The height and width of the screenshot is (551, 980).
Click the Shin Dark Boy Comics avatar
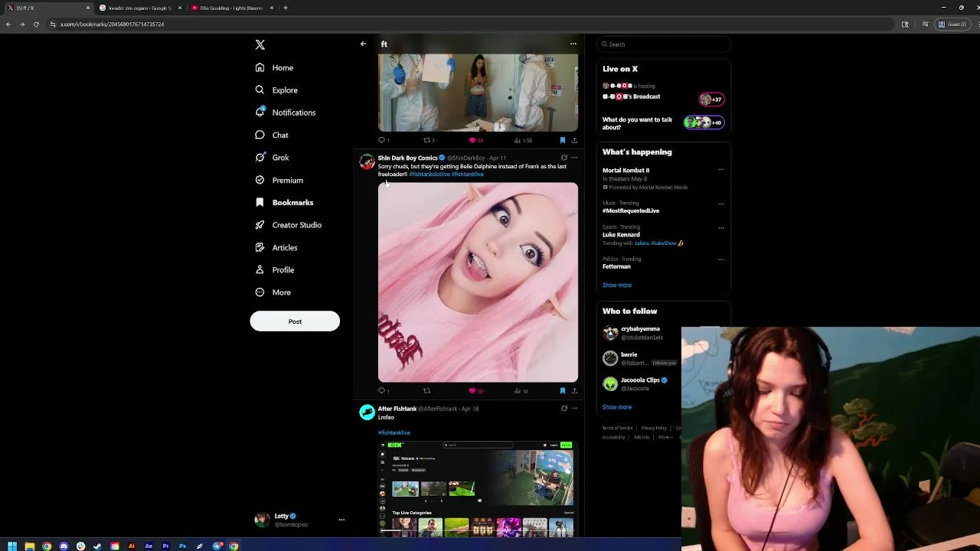point(367,161)
